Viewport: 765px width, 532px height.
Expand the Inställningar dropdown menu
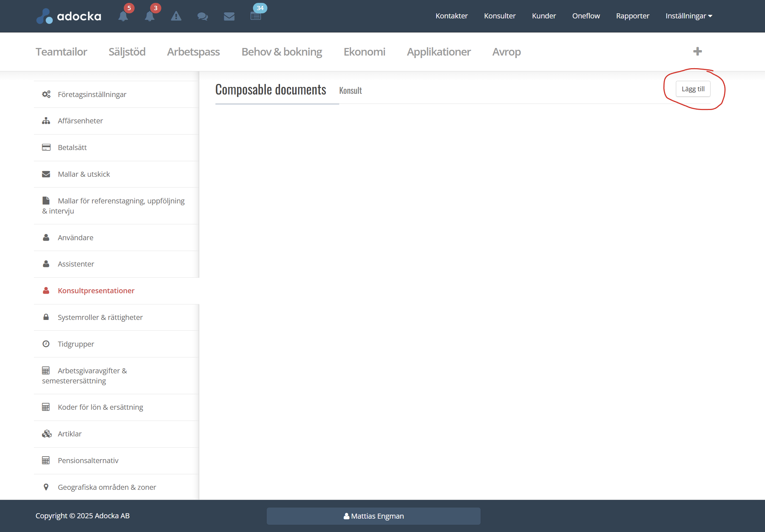click(x=688, y=16)
